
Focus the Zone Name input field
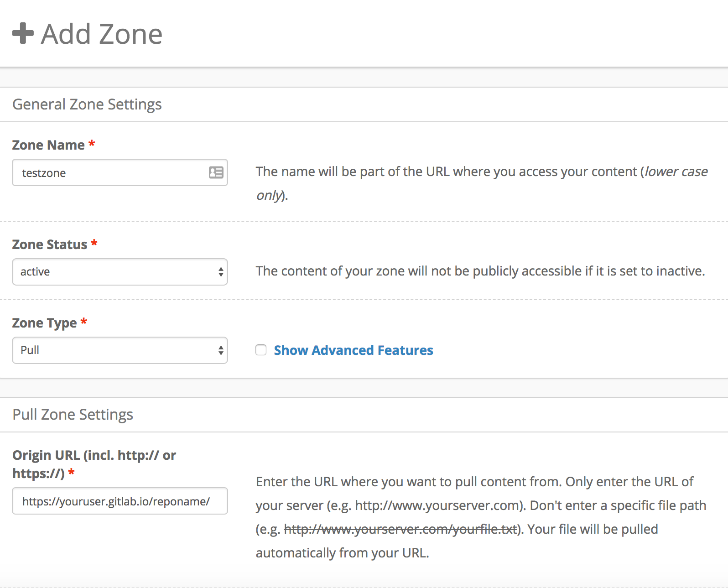pyautogui.click(x=109, y=172)
